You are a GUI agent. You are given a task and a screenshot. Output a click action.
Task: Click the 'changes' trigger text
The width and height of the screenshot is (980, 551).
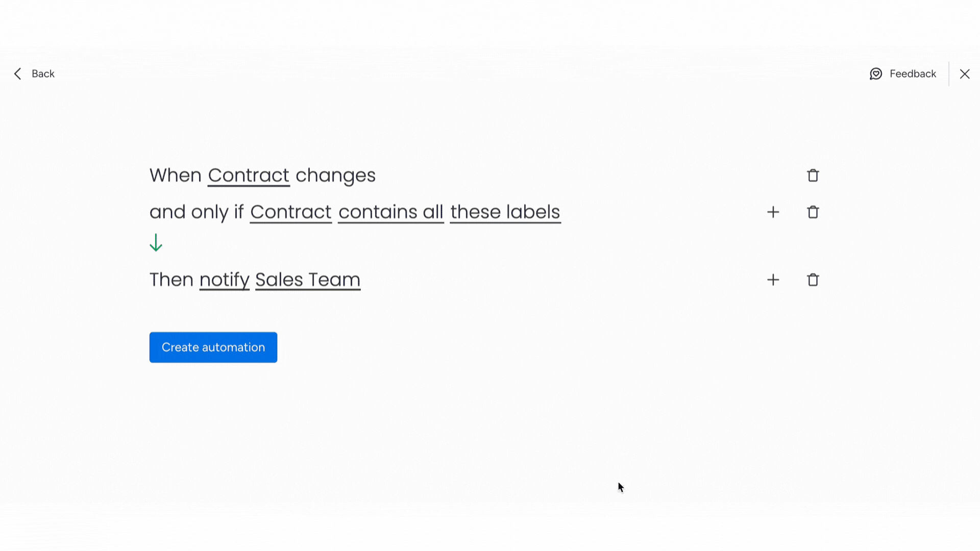pos(335,176)
